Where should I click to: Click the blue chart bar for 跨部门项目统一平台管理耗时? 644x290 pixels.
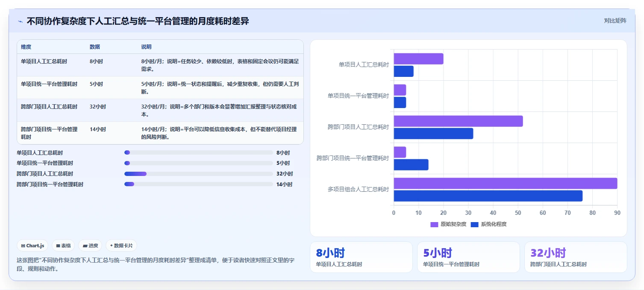click(x=411, y=165)
